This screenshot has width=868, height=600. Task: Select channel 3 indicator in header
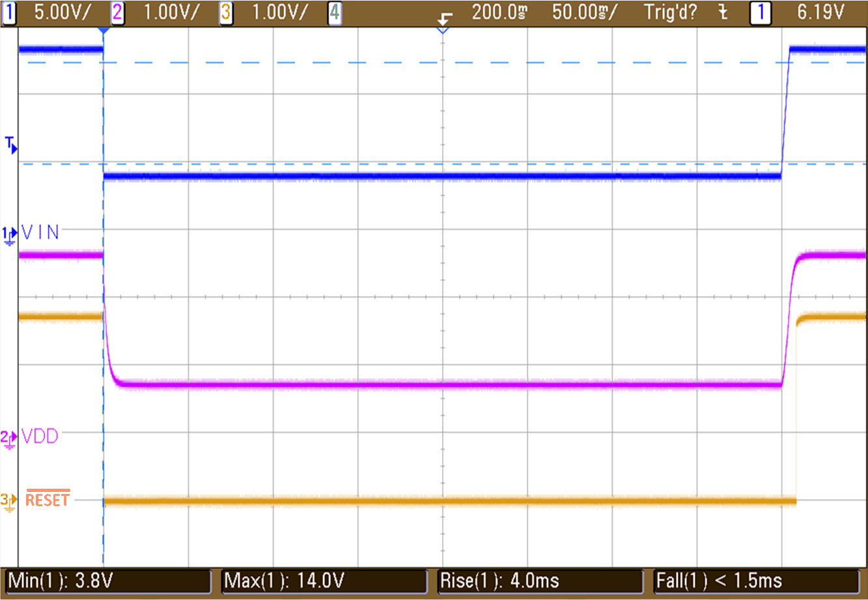226,12
